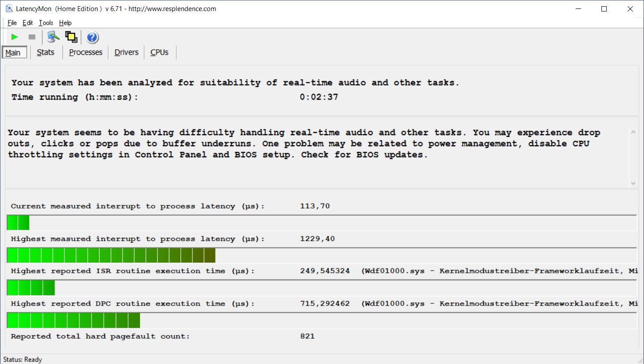
Task: Open the Edit menu
Action: [x=27, y=23]
